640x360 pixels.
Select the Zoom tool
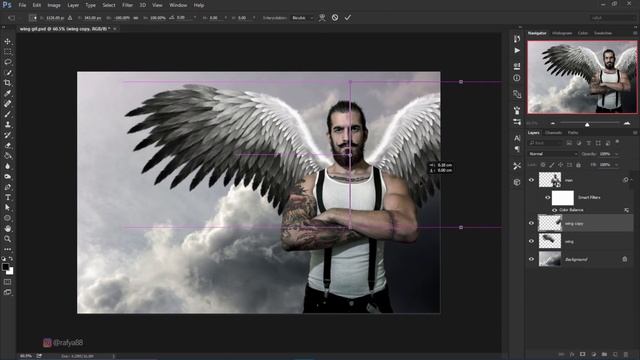(x=7, y=239)
